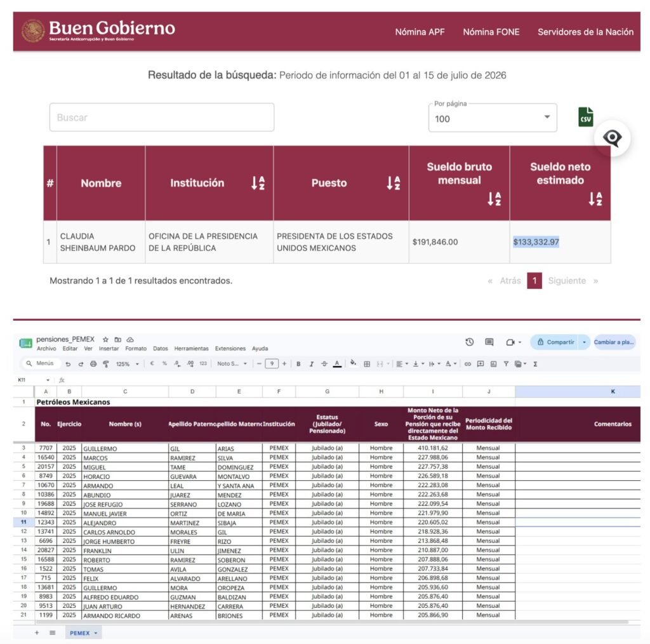Decrease font size with minus button
This screenshot has width=650, height=644.
259,364
